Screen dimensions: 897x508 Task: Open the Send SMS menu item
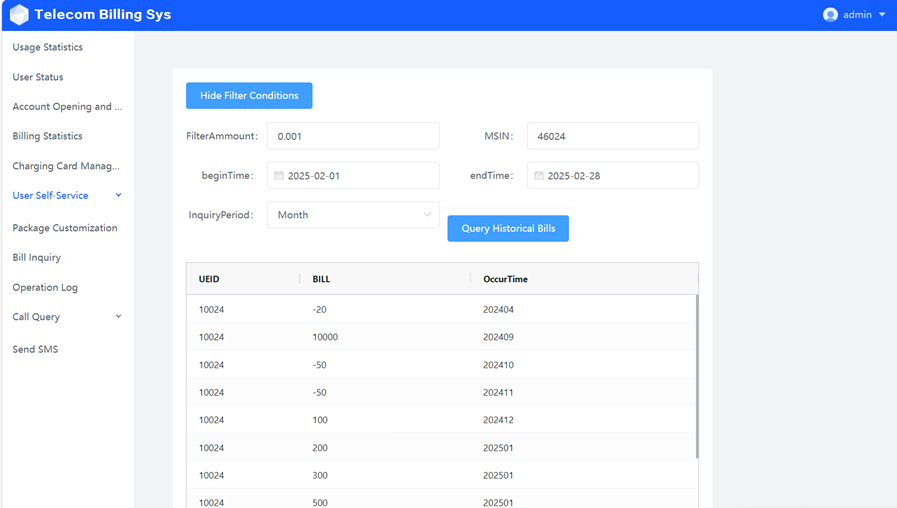[35, 350]
